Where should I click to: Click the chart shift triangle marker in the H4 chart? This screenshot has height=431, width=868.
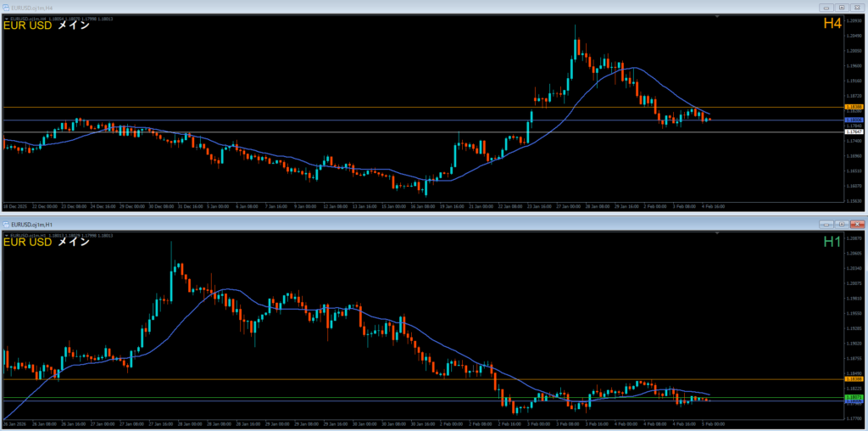click(718, 17)
